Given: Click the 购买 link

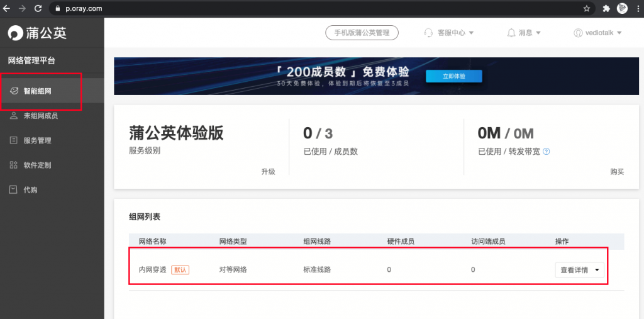Looking at the screenshot, I should [x=617, y=172].
